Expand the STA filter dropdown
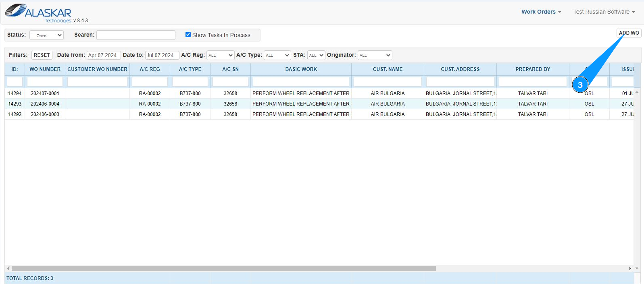 pyautogui.click(x=316, y=55)
